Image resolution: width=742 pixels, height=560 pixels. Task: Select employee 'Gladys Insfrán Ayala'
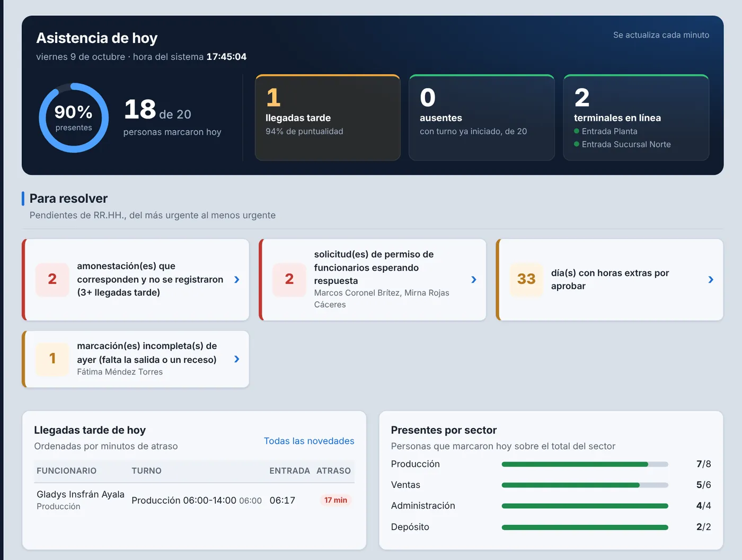tap(81, 494)
